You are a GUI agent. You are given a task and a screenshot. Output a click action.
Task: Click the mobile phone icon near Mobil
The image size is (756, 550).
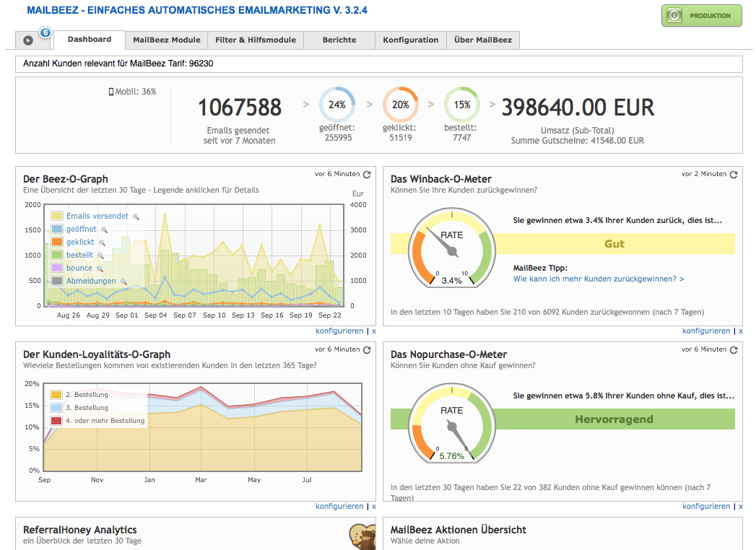coord(111,92)
